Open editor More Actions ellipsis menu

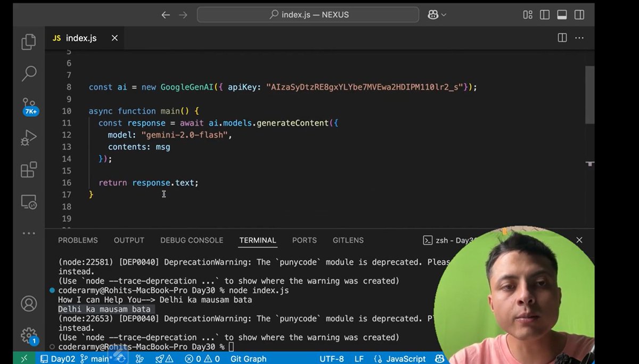coord(580,38)
